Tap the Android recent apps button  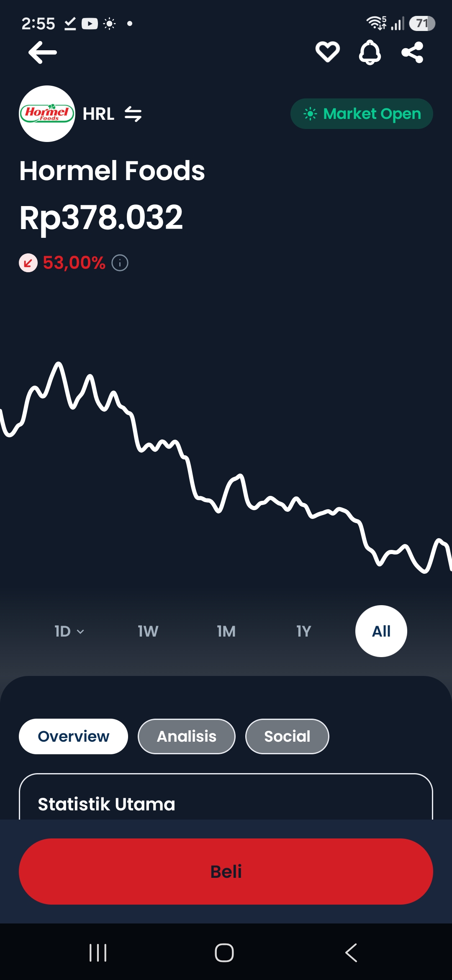pyautogui.click(x=98, y=953)
